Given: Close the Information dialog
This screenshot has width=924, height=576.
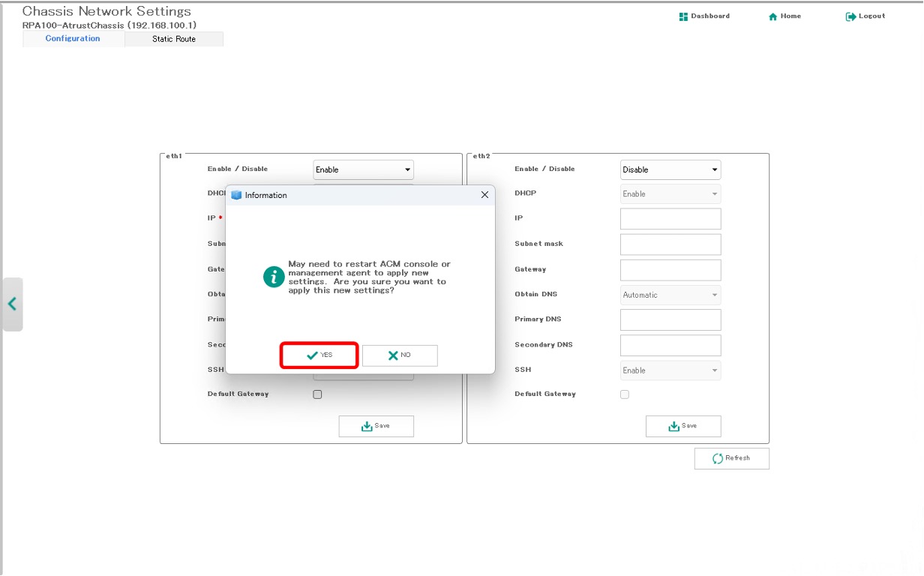Looking at the screenshot, I should pos(484,195).
